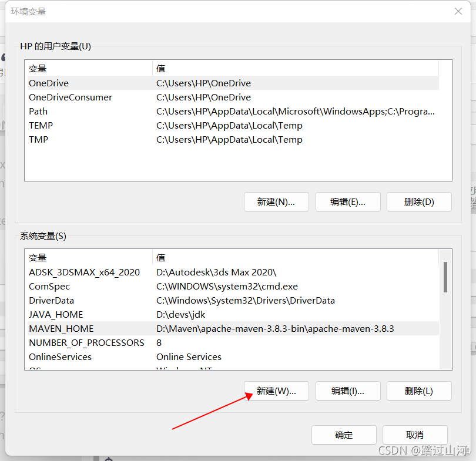Click 编辑(E)... under user variables
The height and width of the screenshot is (461, 476).
click(348, 201)
